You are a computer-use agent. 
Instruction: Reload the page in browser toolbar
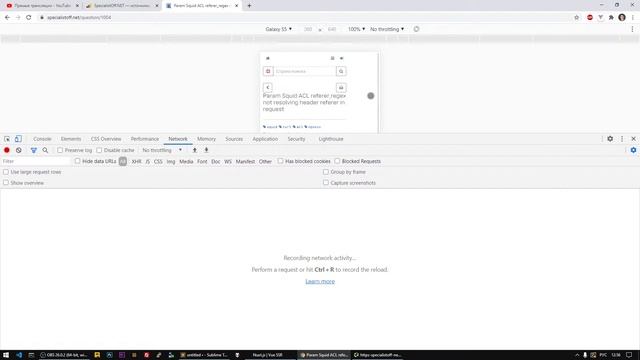(x=29, y=18)
